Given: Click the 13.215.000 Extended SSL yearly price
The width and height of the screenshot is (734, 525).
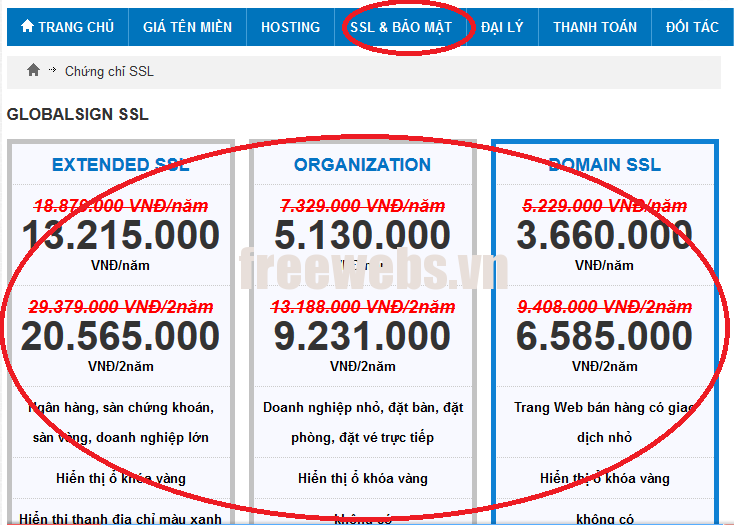Looking at the screenshot, I should [x=120, y=236].
